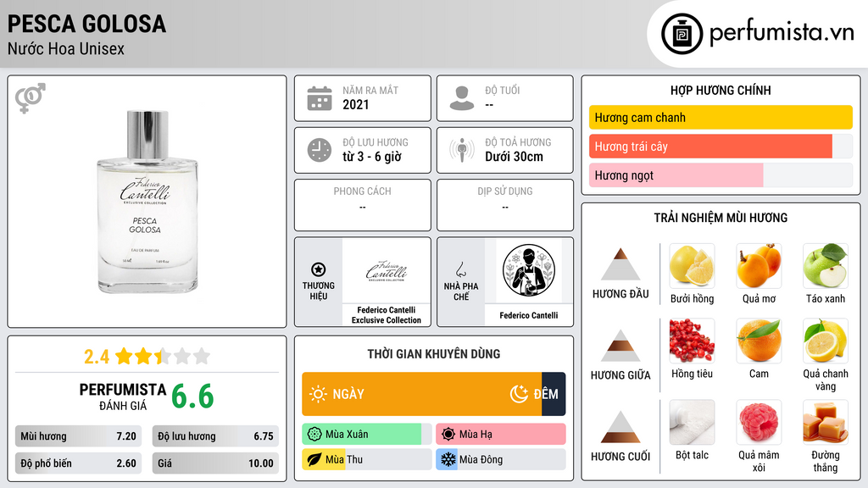Click the Giá 10.00 score bar
868x488 pixels.
pyautogui.click(x=215, y=463)
